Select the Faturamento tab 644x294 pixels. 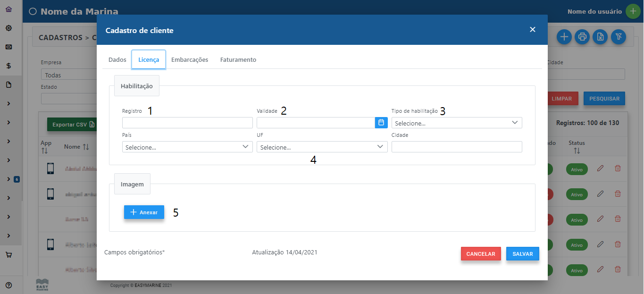pyautogui.click(x=238, y=60)
